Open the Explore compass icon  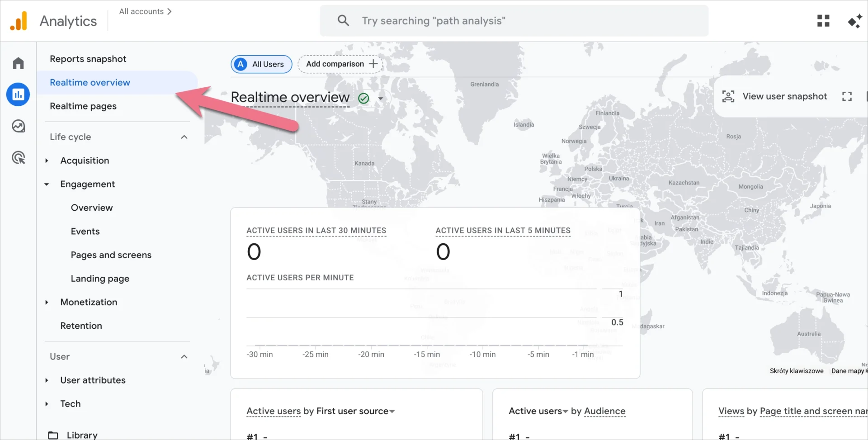(x=18, y=126)
